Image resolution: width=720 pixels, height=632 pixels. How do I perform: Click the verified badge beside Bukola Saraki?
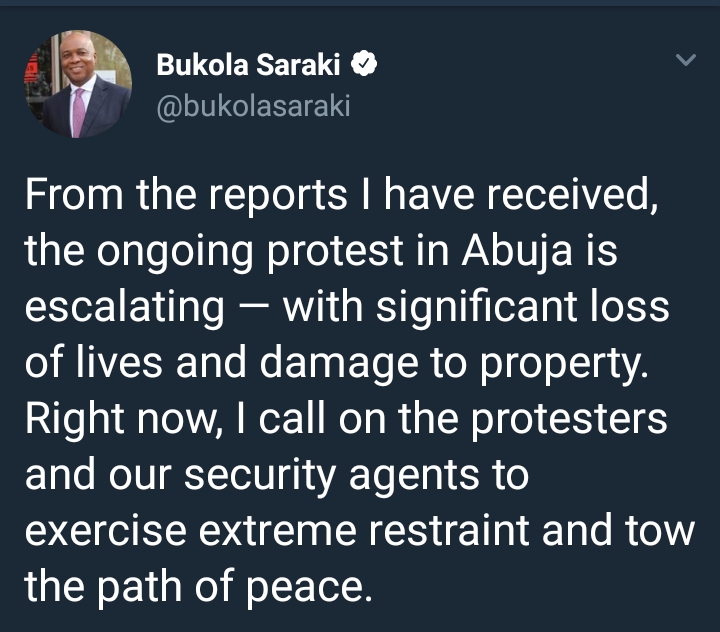pos(367,66)
